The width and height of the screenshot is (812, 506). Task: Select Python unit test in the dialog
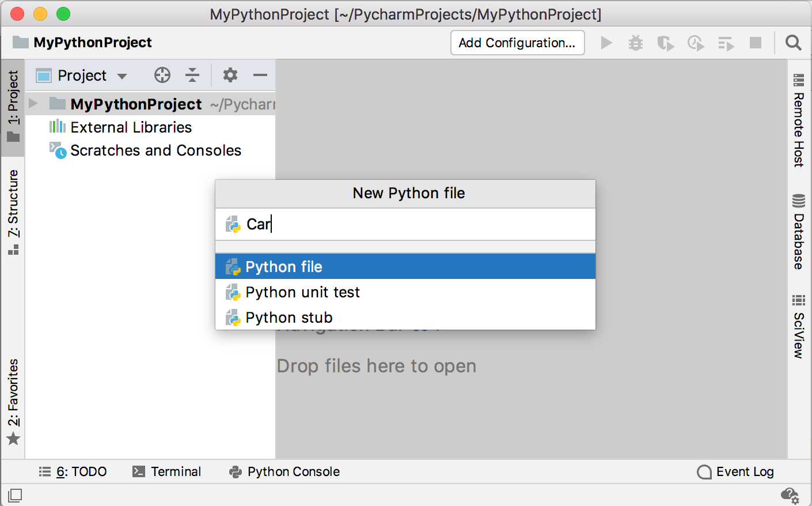302,292
